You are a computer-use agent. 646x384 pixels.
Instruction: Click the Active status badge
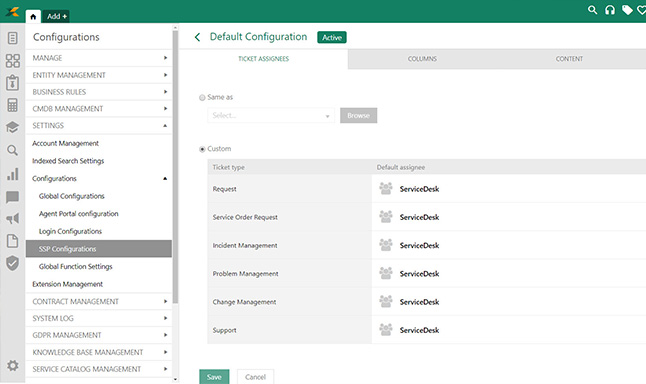[x=332, y=37]
